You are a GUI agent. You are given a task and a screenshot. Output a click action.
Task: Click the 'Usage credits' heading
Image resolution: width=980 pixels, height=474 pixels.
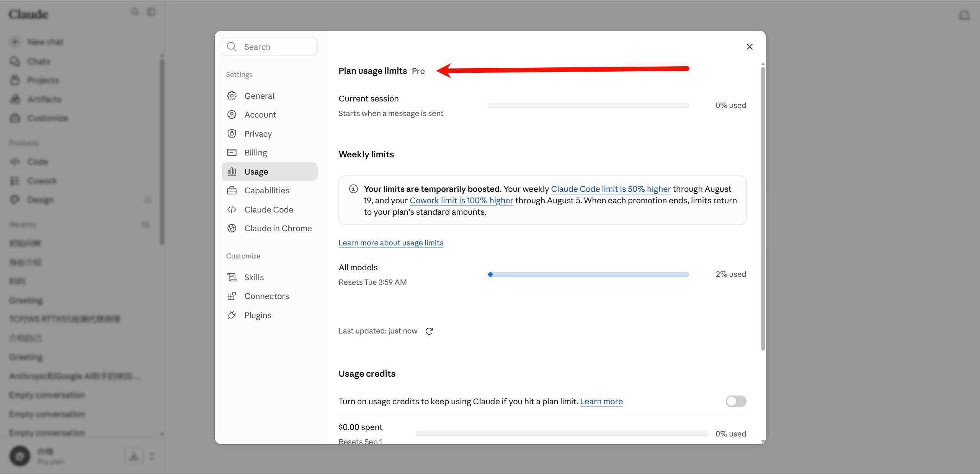(x=367, y=374)
